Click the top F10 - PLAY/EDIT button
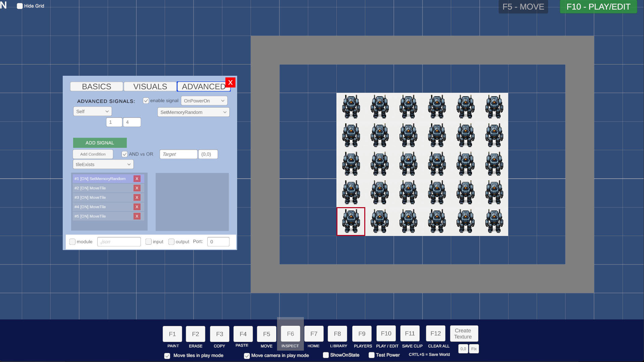The width and height of the screenshot is (644, 362). pos(598,7)
